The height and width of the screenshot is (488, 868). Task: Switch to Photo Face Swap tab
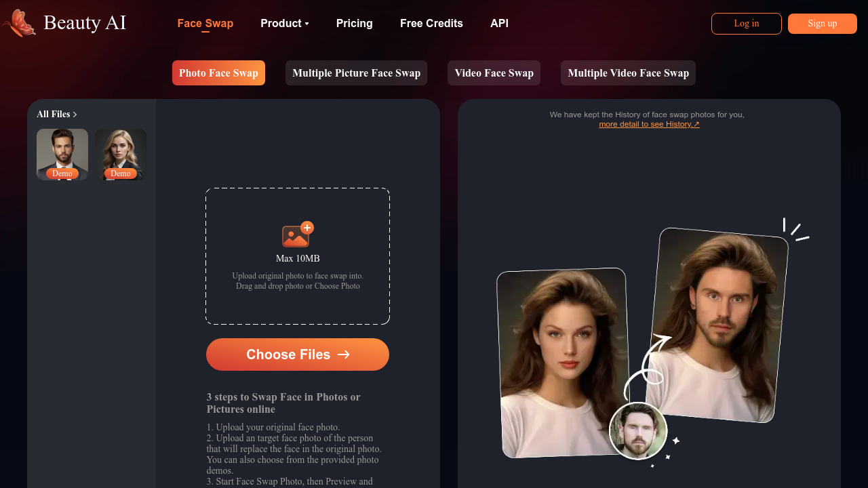(x=218, y=73)
